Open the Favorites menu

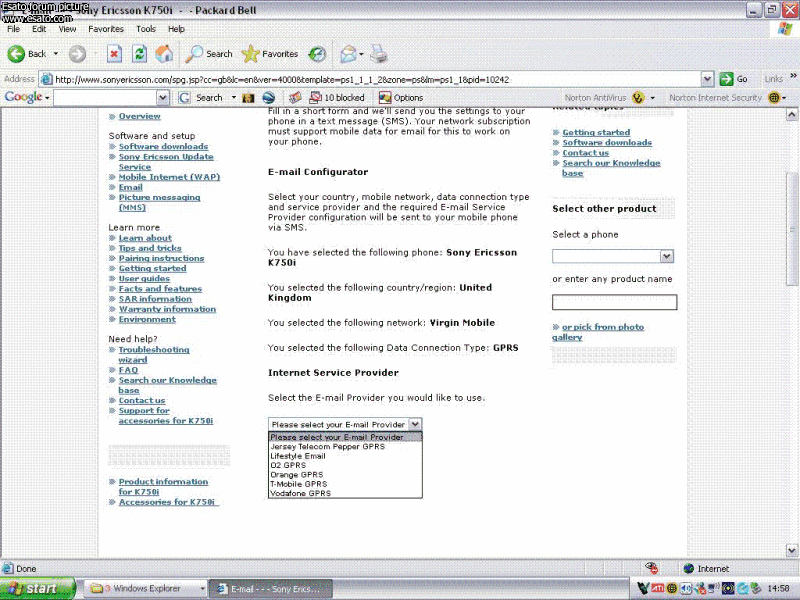coord(105,29)
